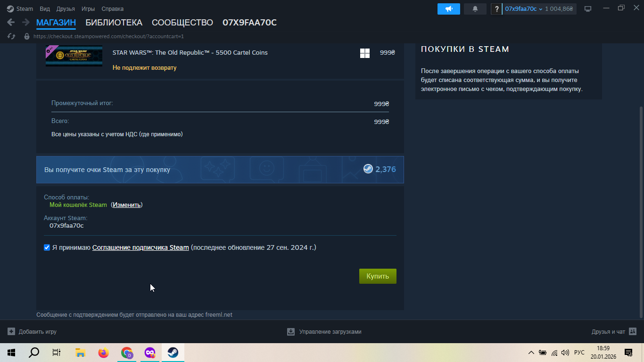Open the Вид menu
The image size is (644, 362).
pyautogui.click(x=45, y=8)
